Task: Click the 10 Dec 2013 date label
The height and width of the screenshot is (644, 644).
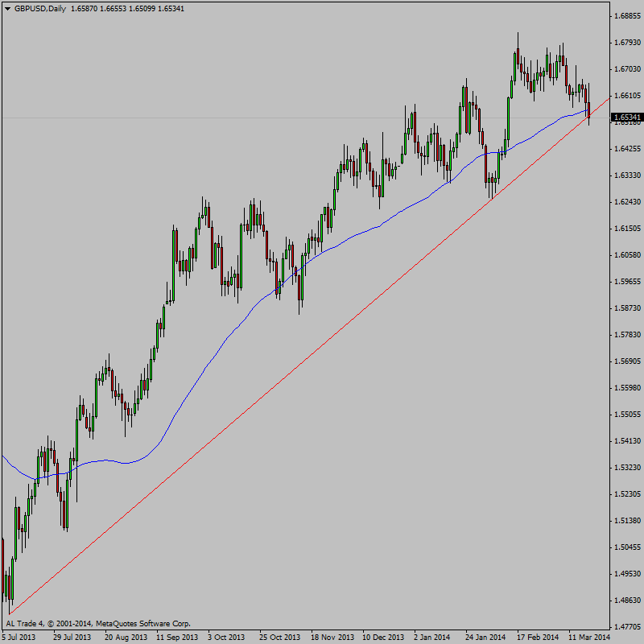Action: click(x=383, y=637)
